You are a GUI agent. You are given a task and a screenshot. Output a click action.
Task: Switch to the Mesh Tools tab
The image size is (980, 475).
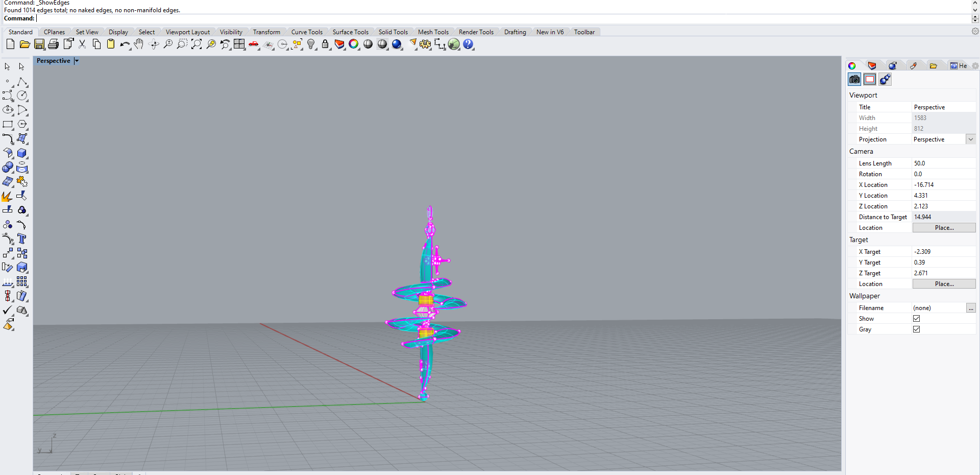click(433, 32)
